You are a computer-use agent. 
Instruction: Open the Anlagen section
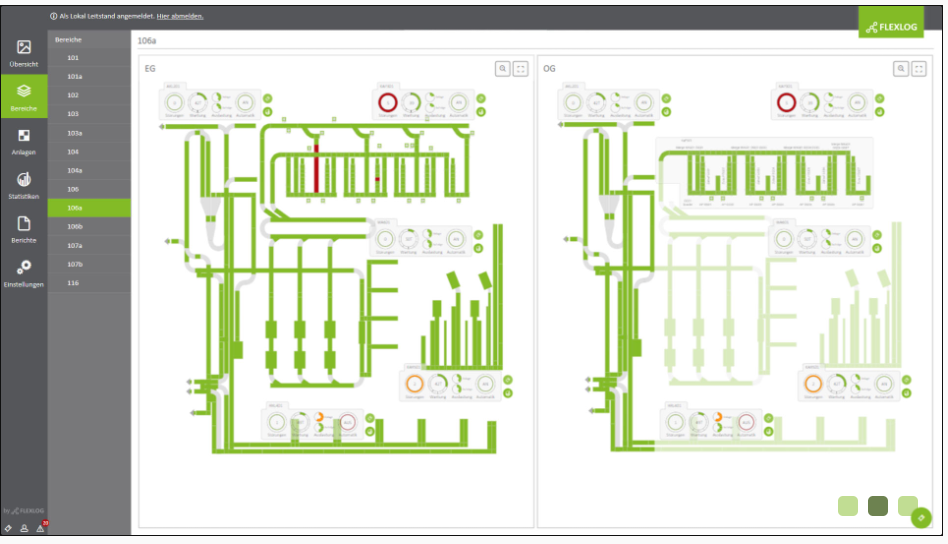click(x=24, y=141)
